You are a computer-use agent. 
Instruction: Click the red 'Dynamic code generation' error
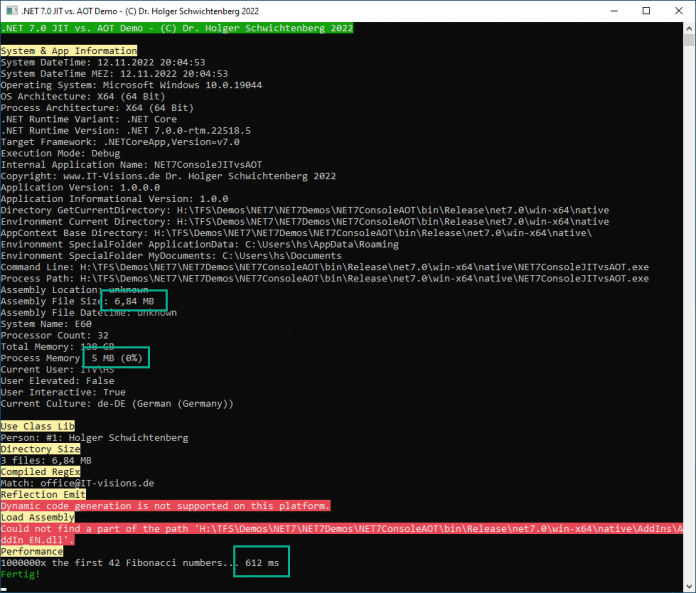[x=166, y=506]
